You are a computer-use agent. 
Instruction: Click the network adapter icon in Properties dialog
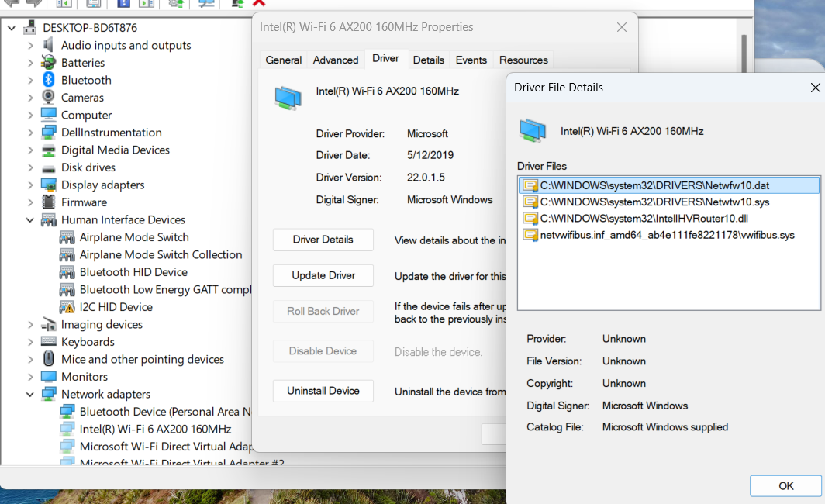tap(288, 98)
